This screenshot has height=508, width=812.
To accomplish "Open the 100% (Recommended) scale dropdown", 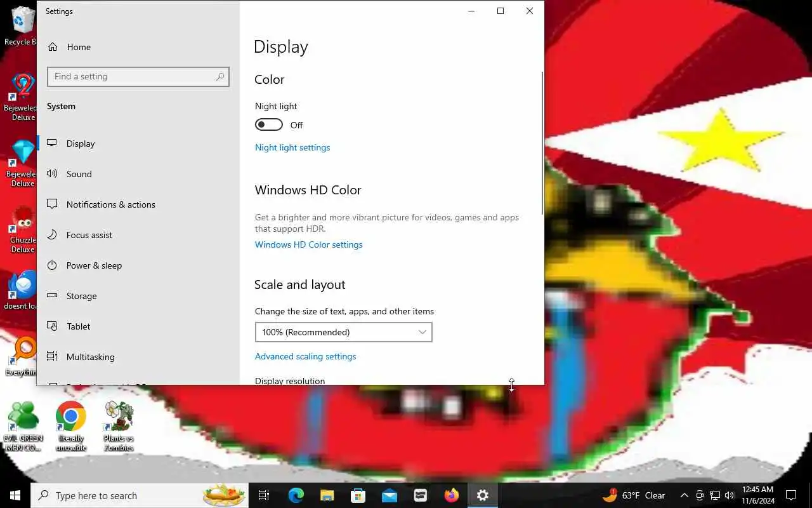I will 343,332.
